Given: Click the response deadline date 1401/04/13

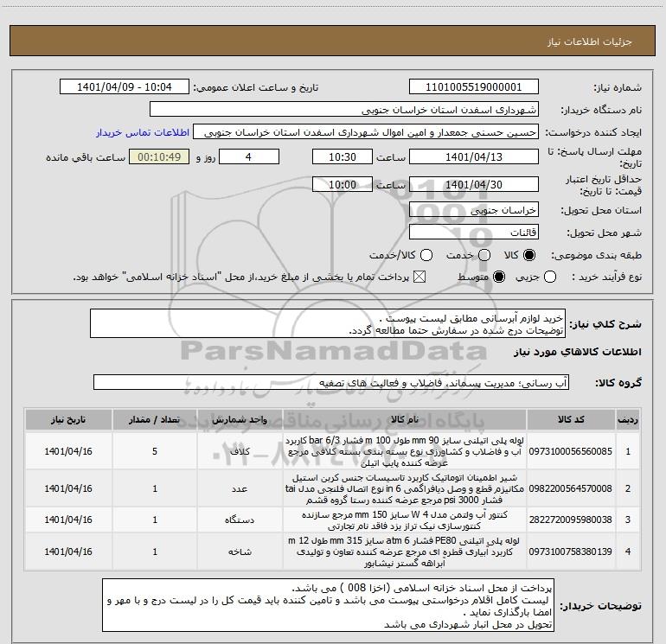Looking at the screenshot, I should (x=474, y=156).
